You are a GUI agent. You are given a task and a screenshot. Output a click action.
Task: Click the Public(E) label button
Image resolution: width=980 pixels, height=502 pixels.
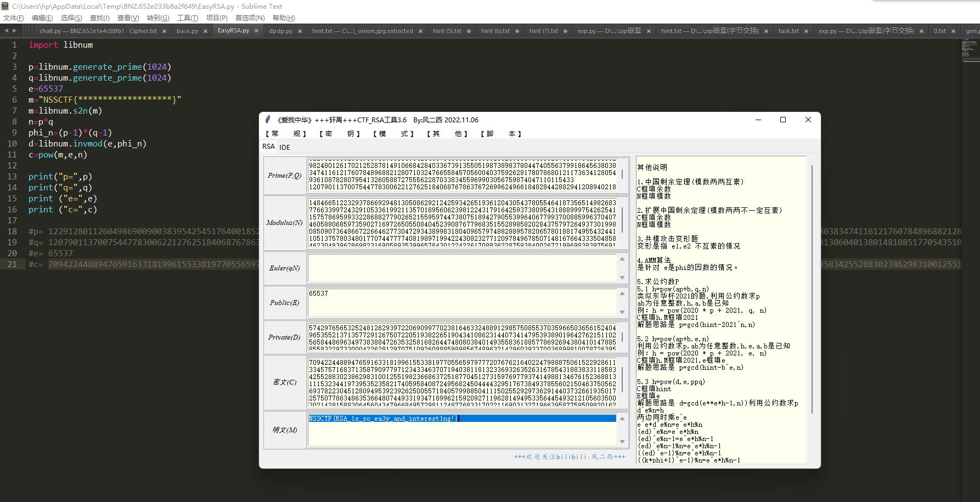284,303
